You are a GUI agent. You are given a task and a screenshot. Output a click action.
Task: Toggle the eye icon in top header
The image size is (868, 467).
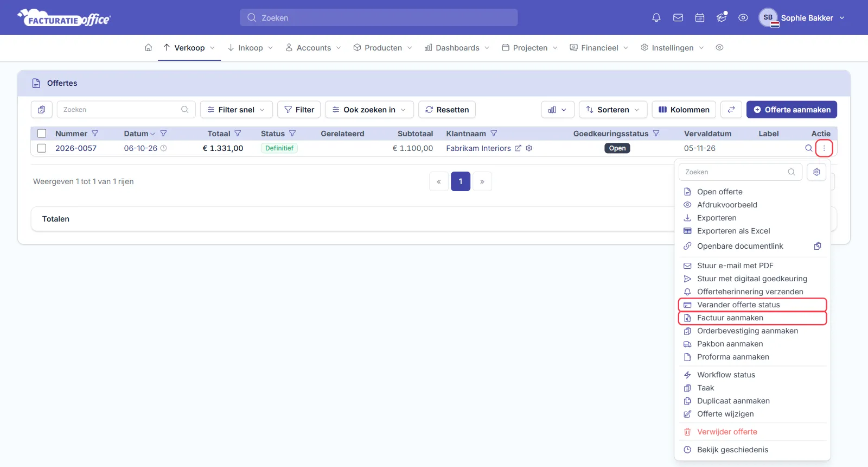pos(743,18)
